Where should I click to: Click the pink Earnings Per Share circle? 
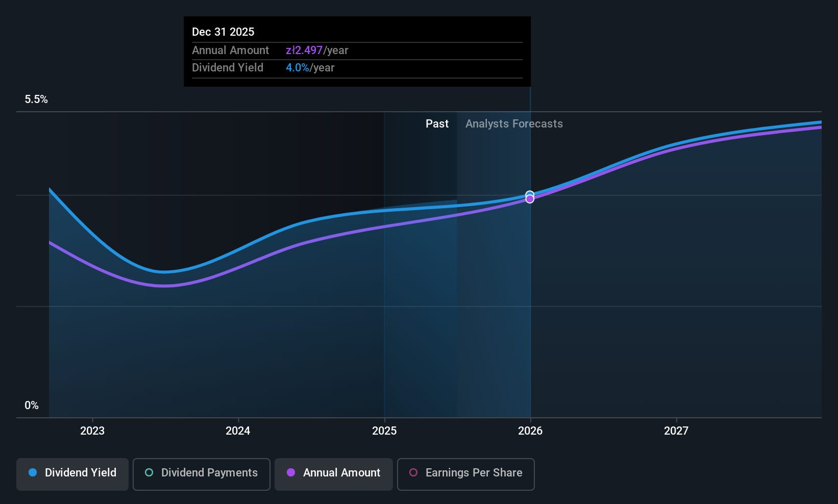click(413, 472)
